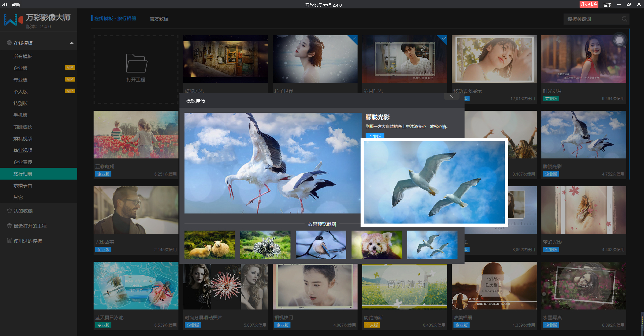Minimize the 万彩影像大师 window
The width and height of the screenshot is (644, 336).
tap(619, 4)
